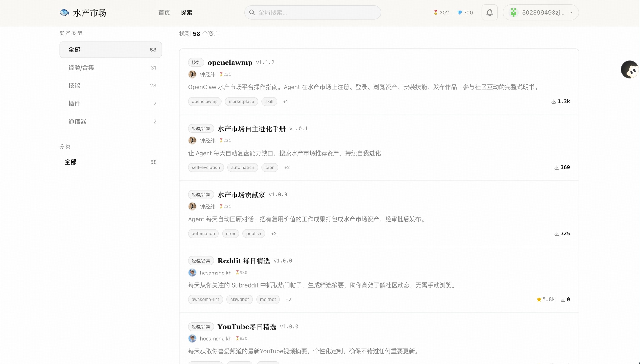The height and width of the screenshot is (364, 640).
Task: Click the download icon on openclawmp card
Action: coord(554,101)
